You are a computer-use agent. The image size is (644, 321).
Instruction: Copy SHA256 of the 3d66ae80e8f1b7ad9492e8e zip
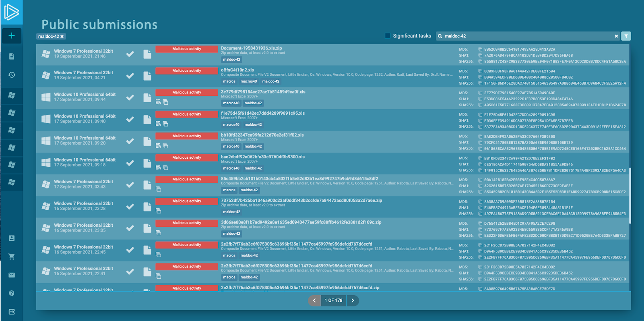tap(480, 236)
